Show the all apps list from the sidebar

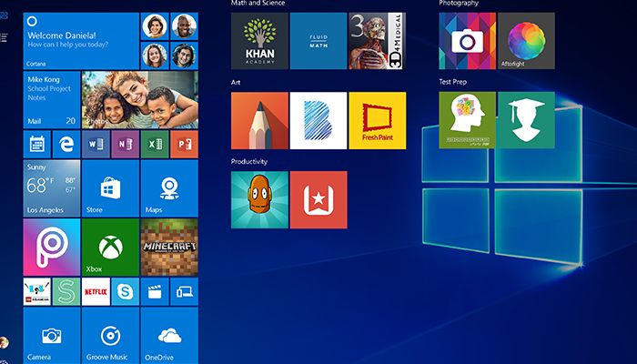point(4,38)
